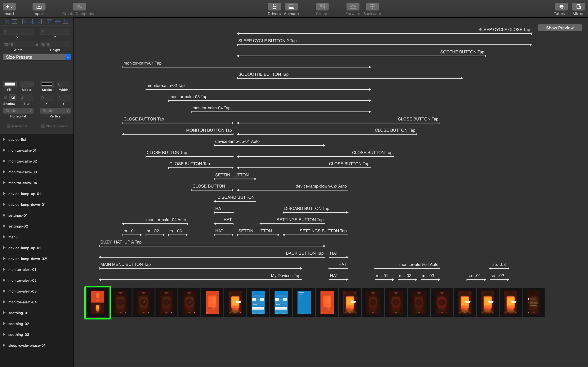Expand the monitor-alert-01 layer
This screenshot has height=367, width=588.
(4, 270)
